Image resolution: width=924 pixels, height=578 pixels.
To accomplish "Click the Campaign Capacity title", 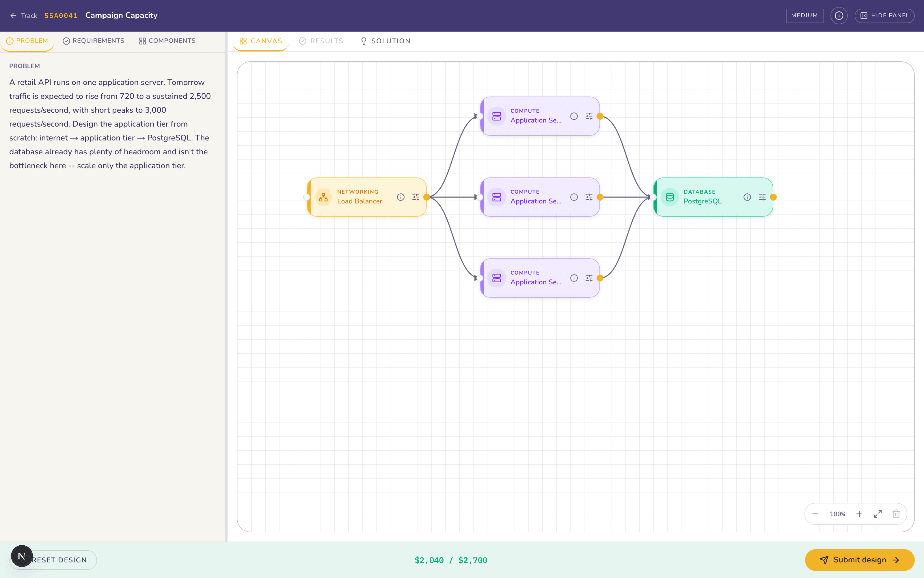I will point(121,15).
